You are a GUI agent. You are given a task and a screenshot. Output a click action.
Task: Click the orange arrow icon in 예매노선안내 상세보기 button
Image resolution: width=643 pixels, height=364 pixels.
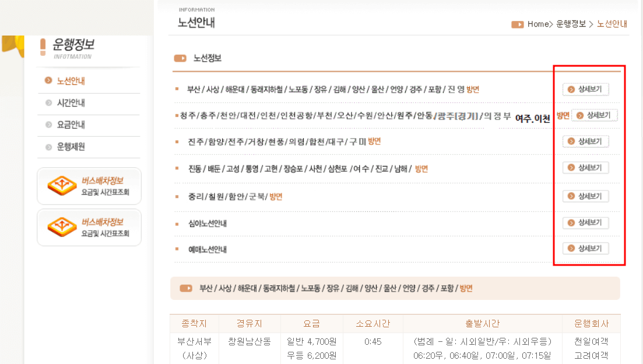[x=571, y=248]
